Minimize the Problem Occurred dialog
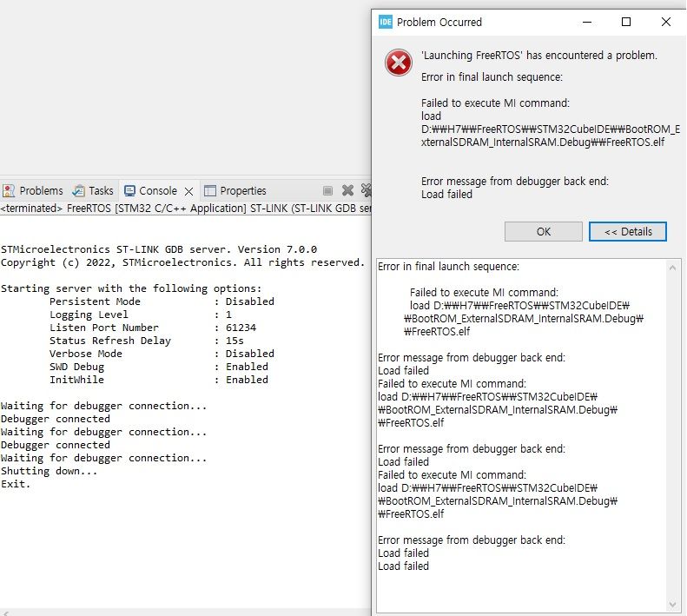Image resolution: width=687 pixels, height=616 pixels. tap(587, 22)
